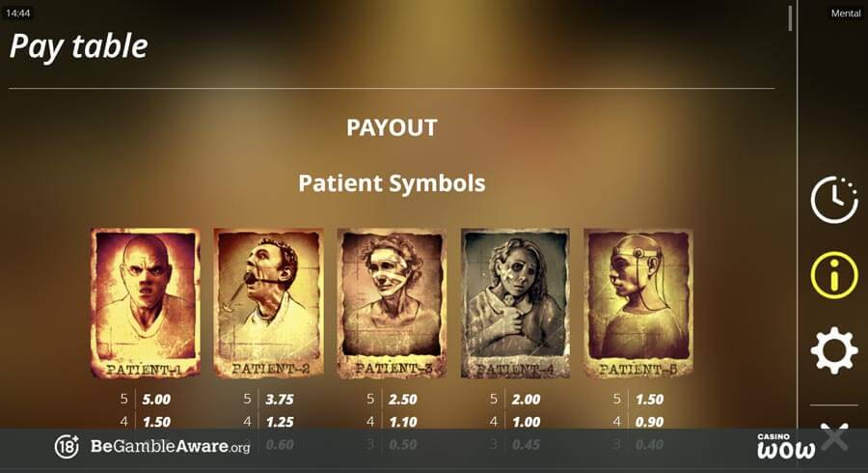Open the game history clock icon
This screenshot has height=473, width=868.
click(x=834, y=200)
